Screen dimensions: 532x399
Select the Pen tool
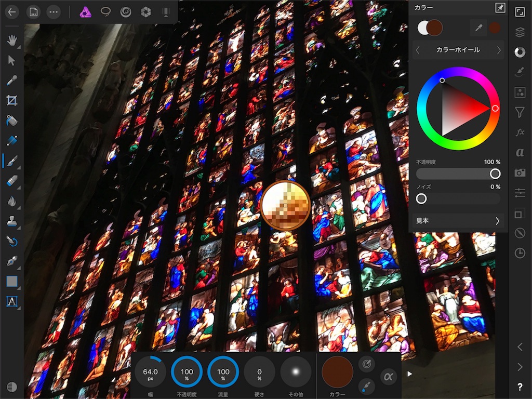(12, 261)
